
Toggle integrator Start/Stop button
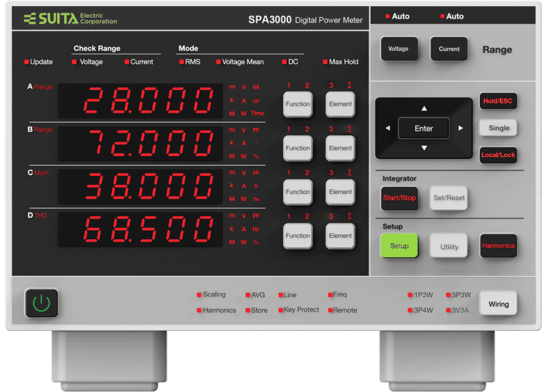click(x=399, y=198)
